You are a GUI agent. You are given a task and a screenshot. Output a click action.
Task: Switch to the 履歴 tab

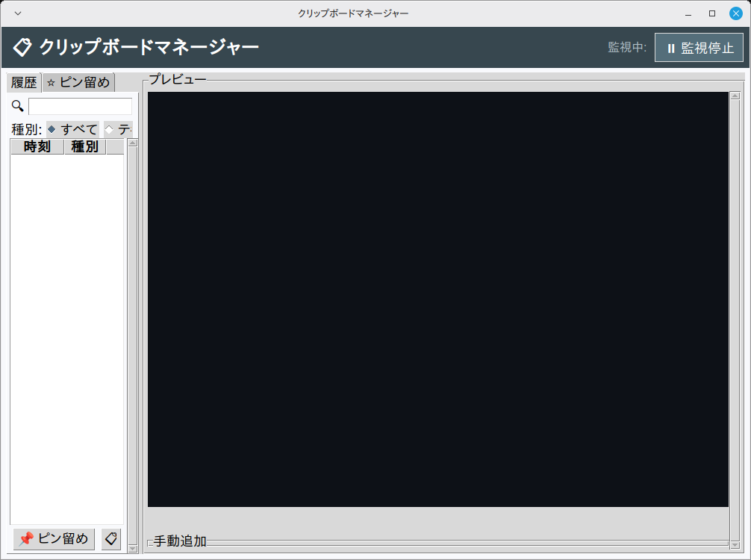(x=24, y=82)
